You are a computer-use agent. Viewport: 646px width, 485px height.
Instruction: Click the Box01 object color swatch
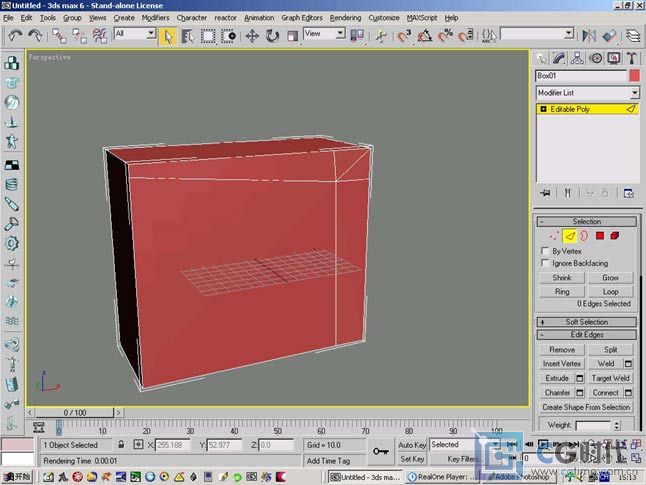click(634, 76)
